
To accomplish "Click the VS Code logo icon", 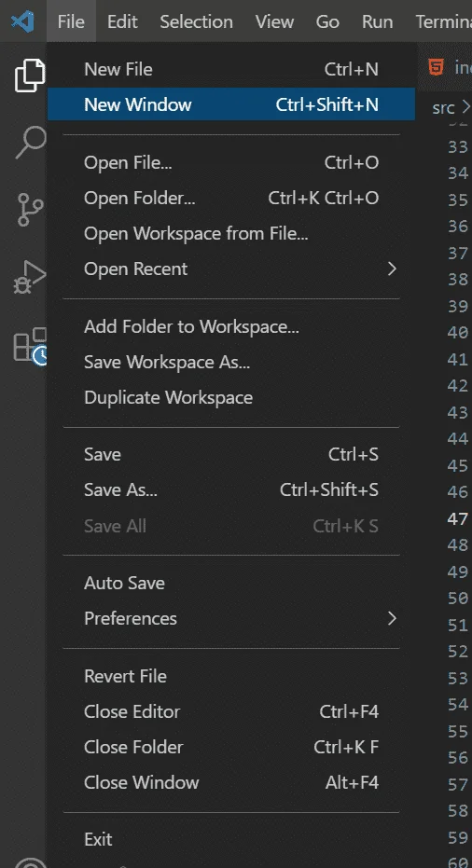I will point(22,21).
